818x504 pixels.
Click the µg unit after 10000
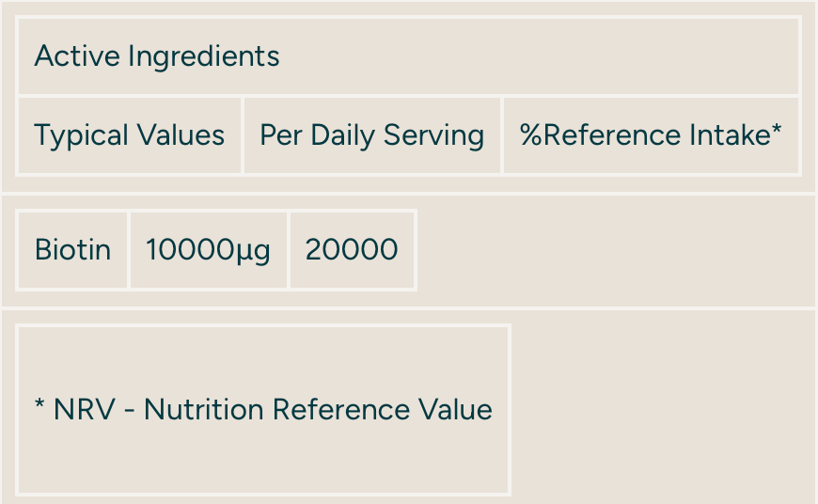pos(252,252)
